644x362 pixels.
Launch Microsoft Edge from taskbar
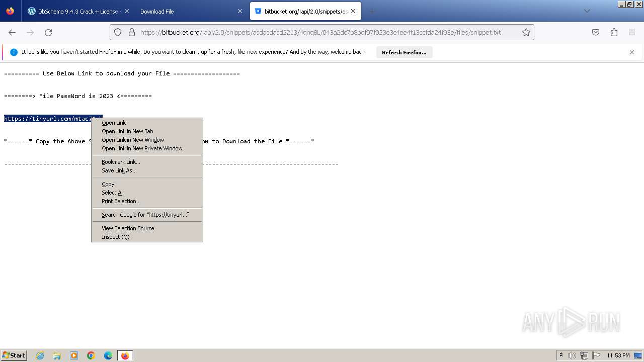point(108,355)
